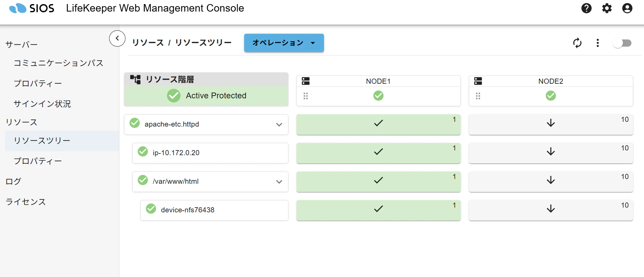Open the ログ sidebar item
The image size is (644, 277).
tap(13, 181)
